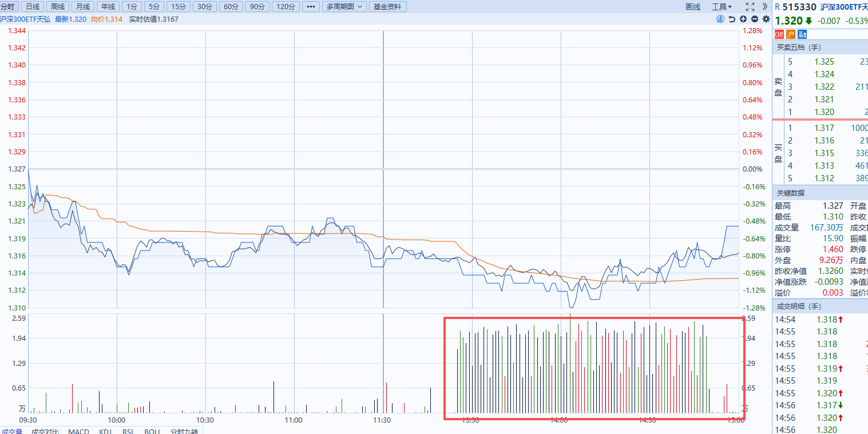Click the undo arrow icon above chart

pos(732,19)
